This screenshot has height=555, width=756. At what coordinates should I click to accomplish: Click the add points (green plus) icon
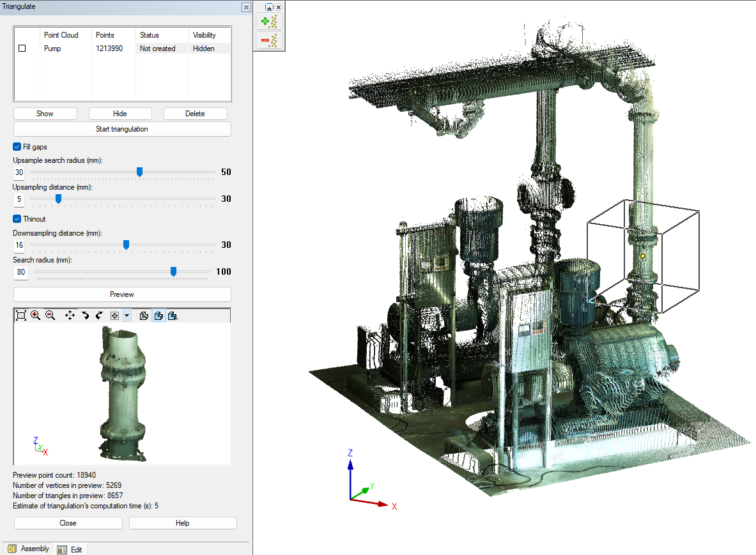(x=269, y=22)
